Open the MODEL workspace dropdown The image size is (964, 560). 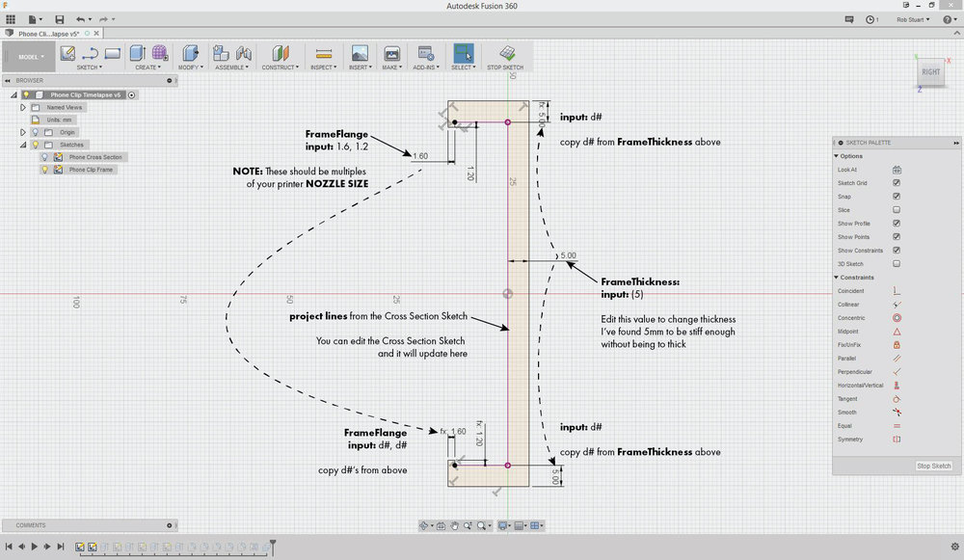29,56
